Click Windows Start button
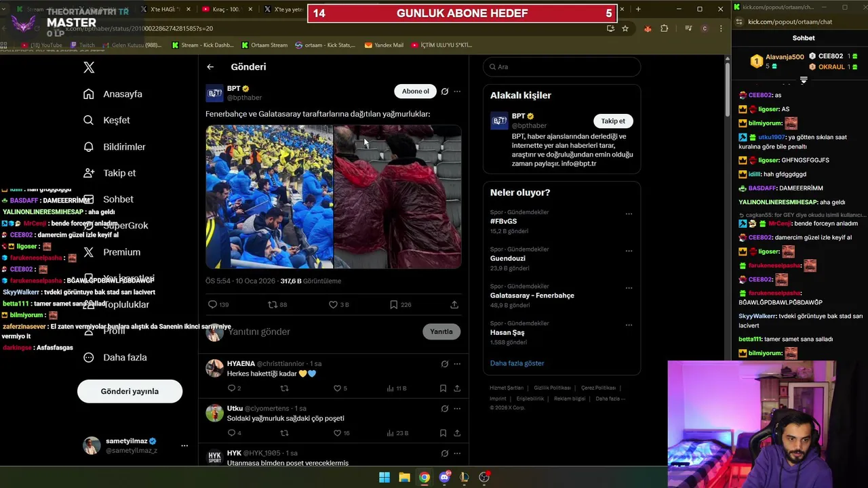The width and height of the screenshot is (868, 488). point(384,477)
